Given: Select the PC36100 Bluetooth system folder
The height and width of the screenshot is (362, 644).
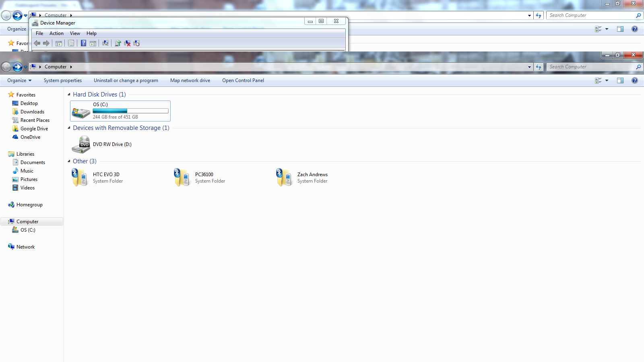Looking at the screenshot, I should [199, 177].
